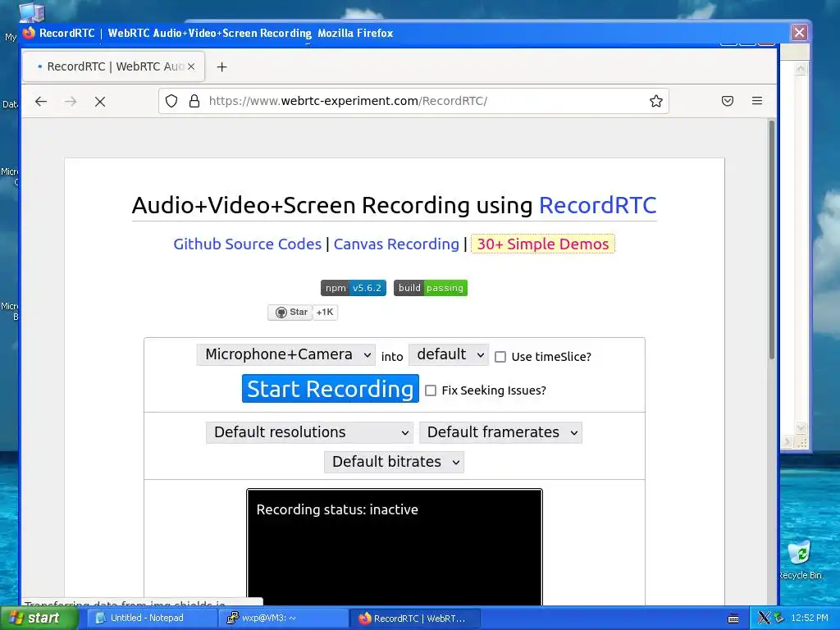Open tracking protection shield icon
Image resolution: width=840 pixels, height=630 pixels.
[x=171, y=101]
